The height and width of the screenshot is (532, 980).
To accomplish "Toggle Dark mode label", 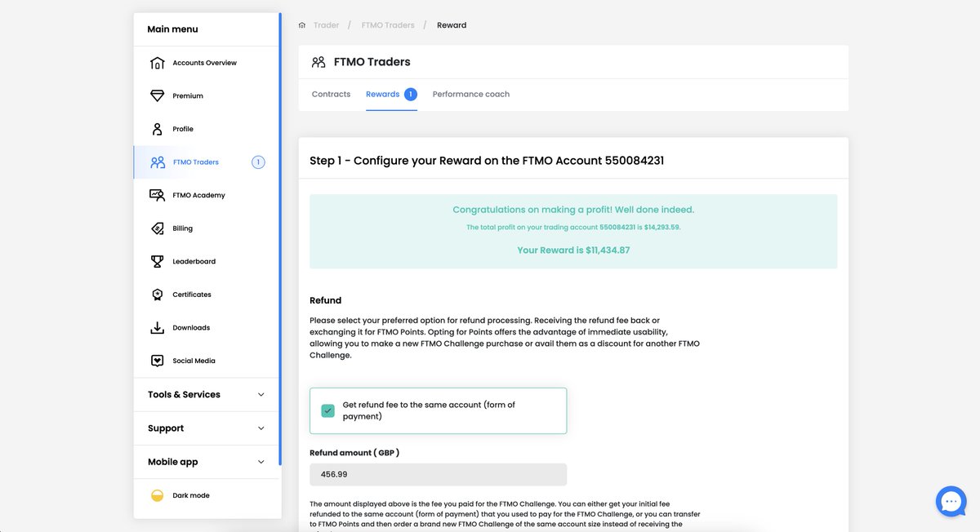I will (x=191, y=495).
